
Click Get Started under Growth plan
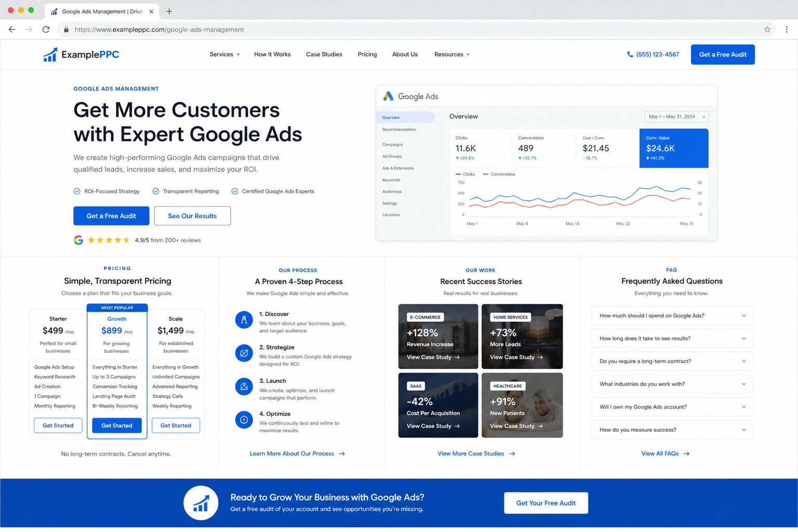(117, 425)
